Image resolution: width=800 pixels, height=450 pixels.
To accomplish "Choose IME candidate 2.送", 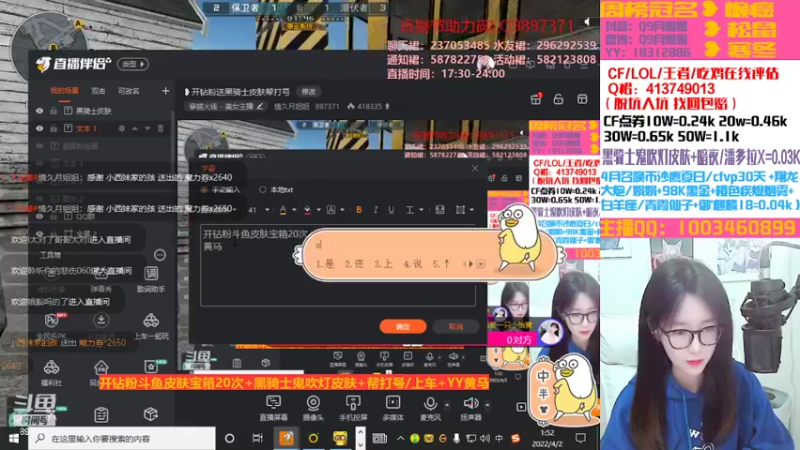I will coord(354,264).
